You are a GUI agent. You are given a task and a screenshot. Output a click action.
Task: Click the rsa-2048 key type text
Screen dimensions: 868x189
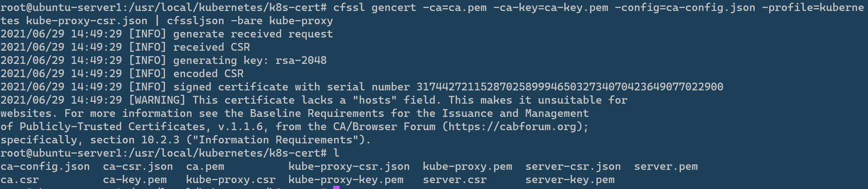click(x=301, y=60)
